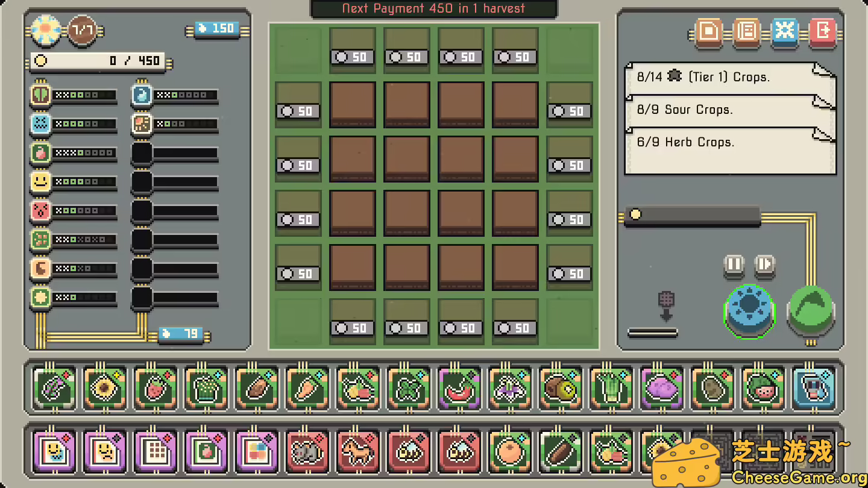
Task: Select the strawberry seed slot
Action: tap(155, 389)
